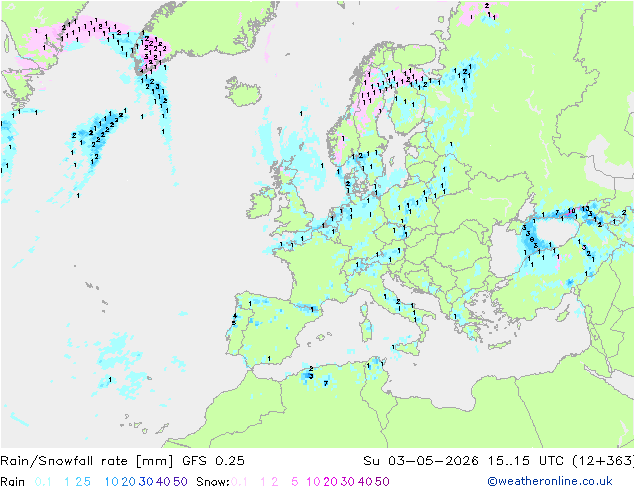
Task: Click the 'Rain' legend label
Action: [x=13, y=482]
